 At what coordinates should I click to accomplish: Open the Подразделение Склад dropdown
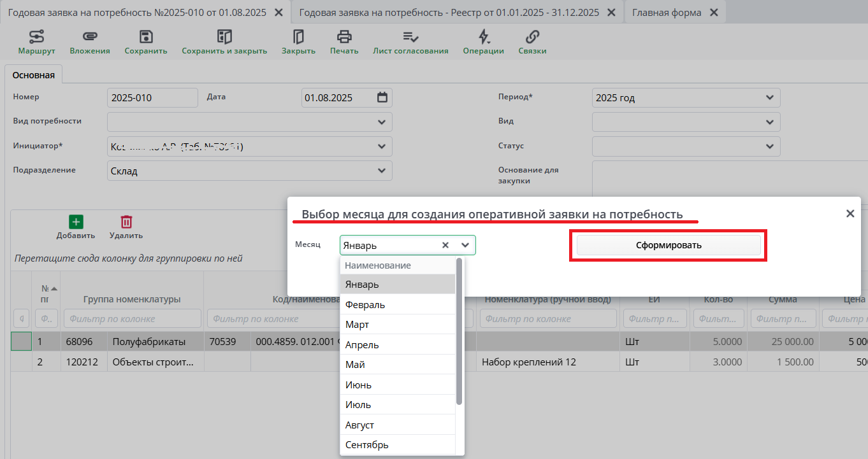[x=382, y=171]
